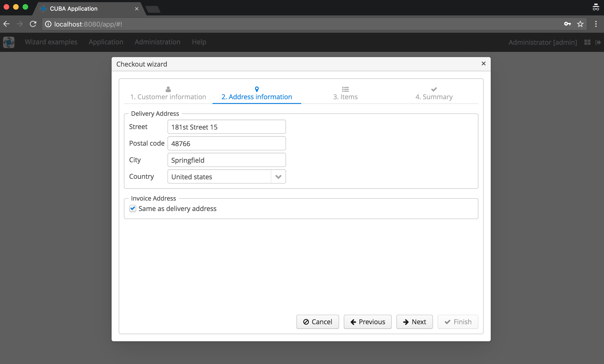Click the grid settings icon next to admin

click(587, 42)
